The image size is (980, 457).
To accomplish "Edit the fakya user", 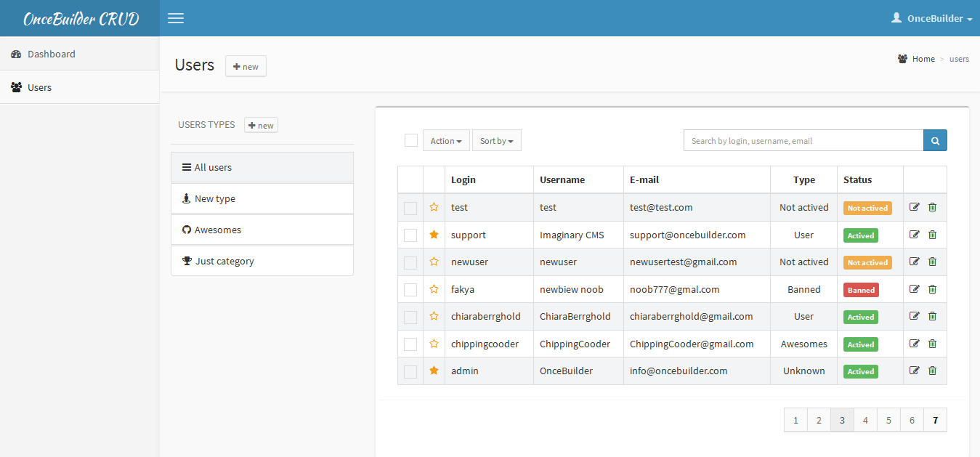I will (915, 289).
